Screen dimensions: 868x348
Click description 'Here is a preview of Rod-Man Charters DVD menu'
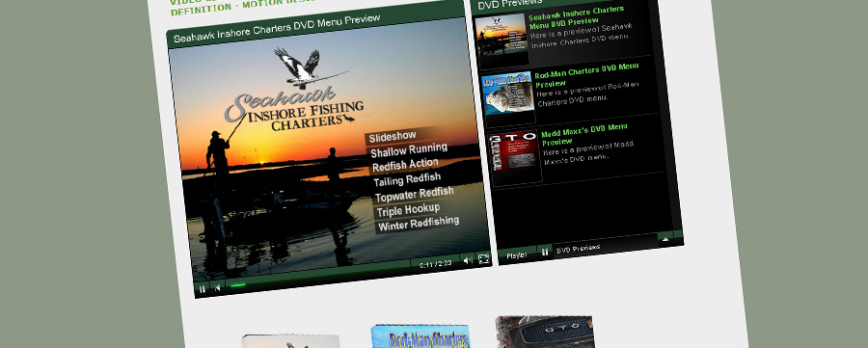pyautogui.click(x=588, y=93)
